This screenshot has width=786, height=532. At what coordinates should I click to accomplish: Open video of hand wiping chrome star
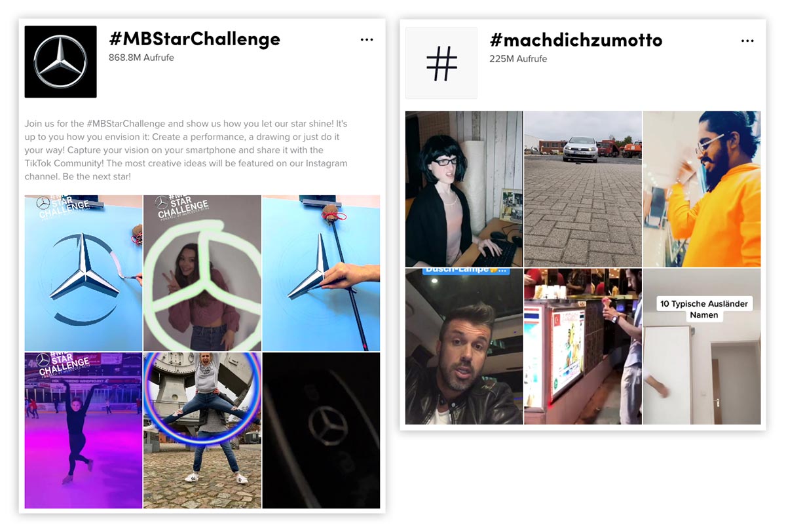coord(321,273)
